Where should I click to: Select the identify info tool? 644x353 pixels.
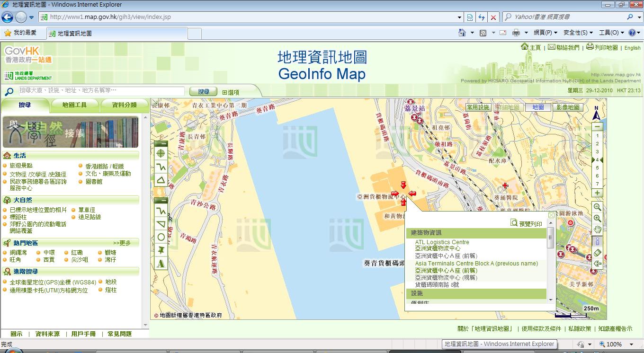tap(597, 241)
